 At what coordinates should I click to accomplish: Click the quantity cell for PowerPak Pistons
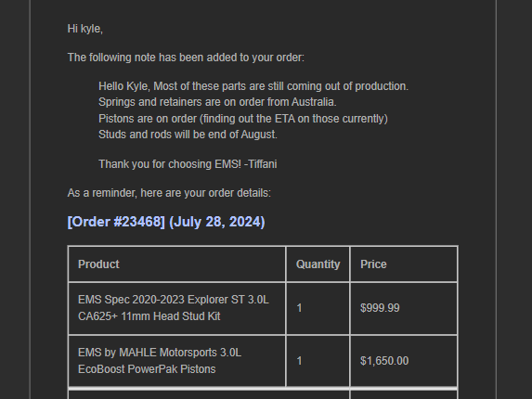tap(318, 361)
